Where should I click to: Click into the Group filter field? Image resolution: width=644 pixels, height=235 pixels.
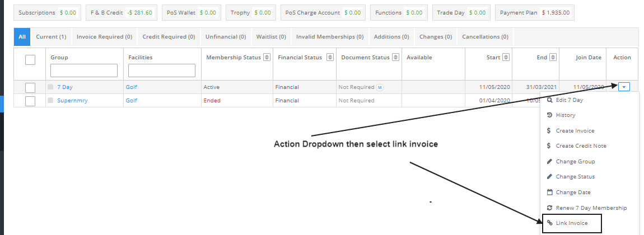tap(84, 70)
